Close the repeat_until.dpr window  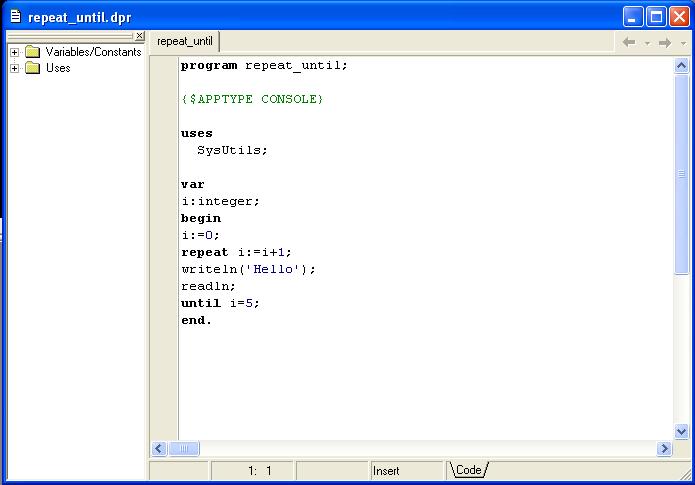point(679,17)
